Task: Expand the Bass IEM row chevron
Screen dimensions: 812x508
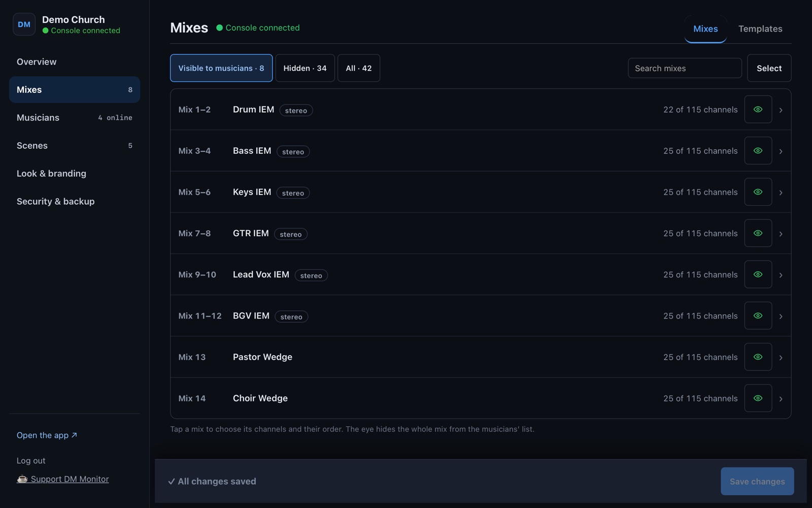Action: click(x=781, y=151)
